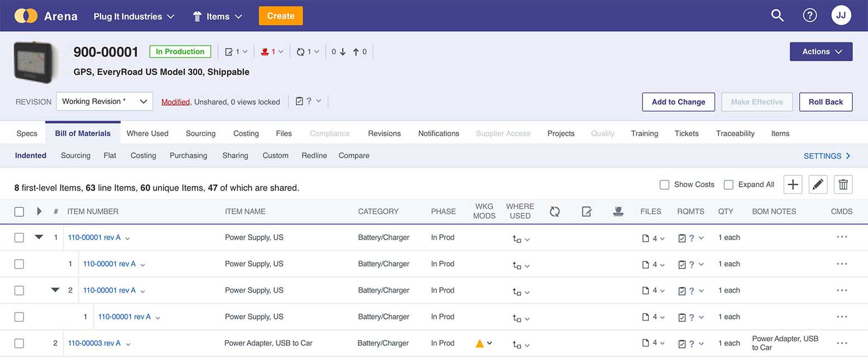Select the Flat BOM view
The image size is (868, 357).
[x=110, y=155]
